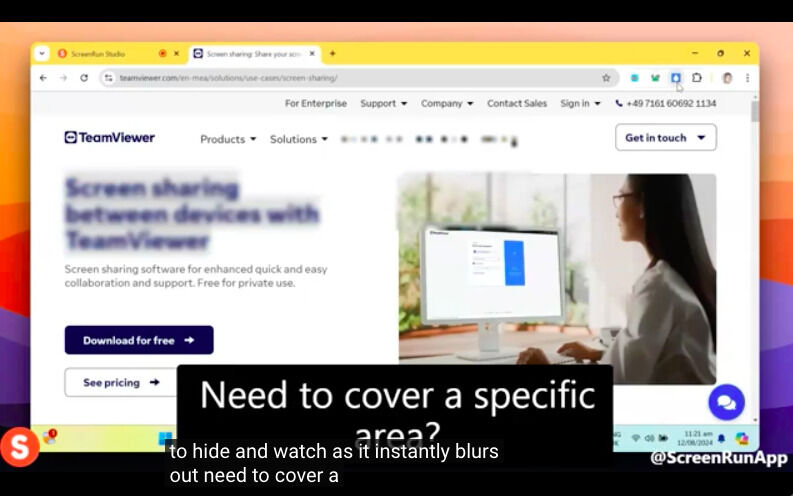793x496 pixels.
Task: Bookmark this page with the star icon
Action: pos(606,78)
